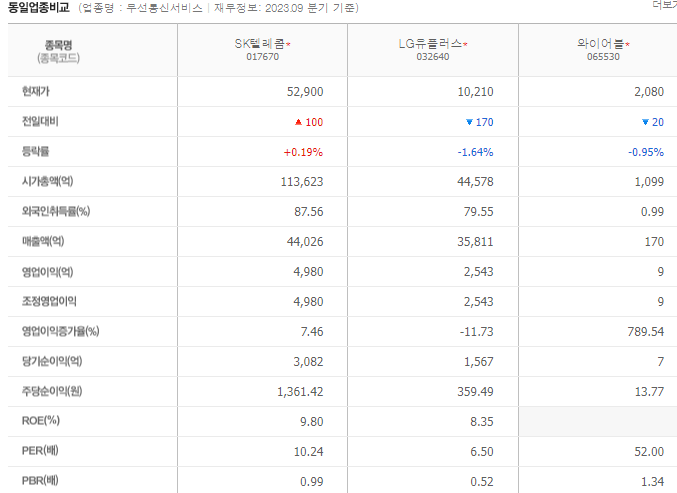
Task: Click foreign ownership value 79.55
Action: (478, 212)
